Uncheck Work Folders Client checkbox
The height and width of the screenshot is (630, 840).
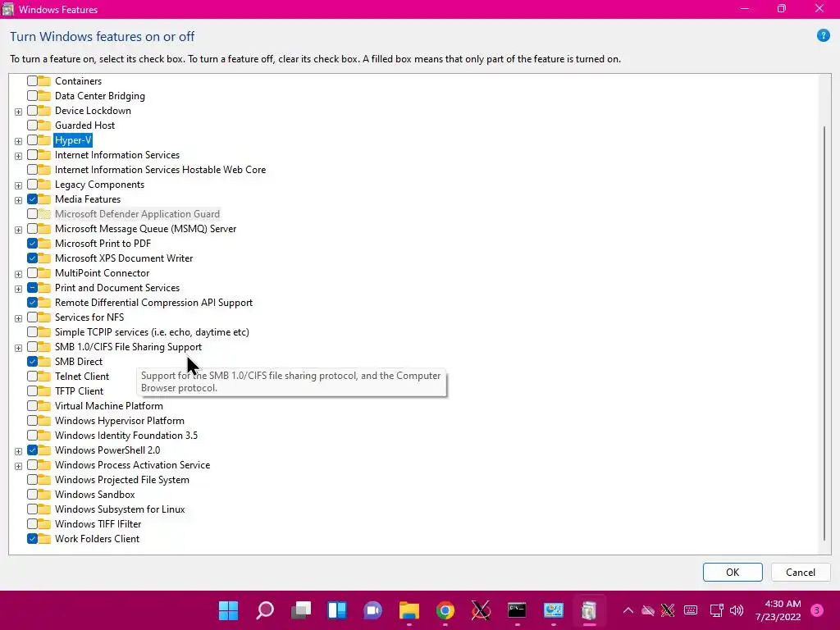pos(32,539)
